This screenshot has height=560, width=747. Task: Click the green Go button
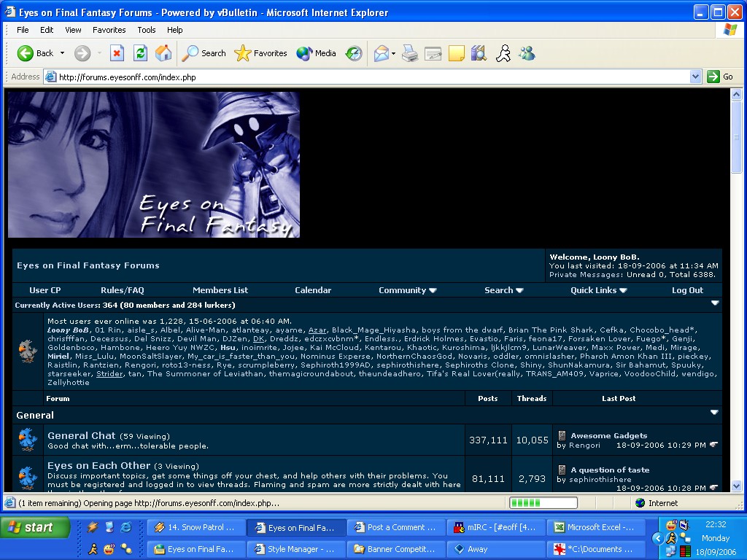(x=720, y=77)
